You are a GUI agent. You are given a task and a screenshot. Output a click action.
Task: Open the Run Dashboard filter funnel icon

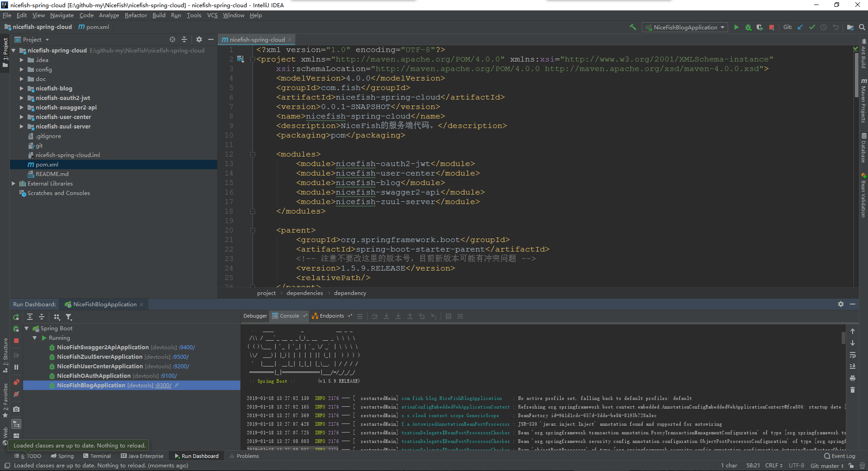point(69,317)
